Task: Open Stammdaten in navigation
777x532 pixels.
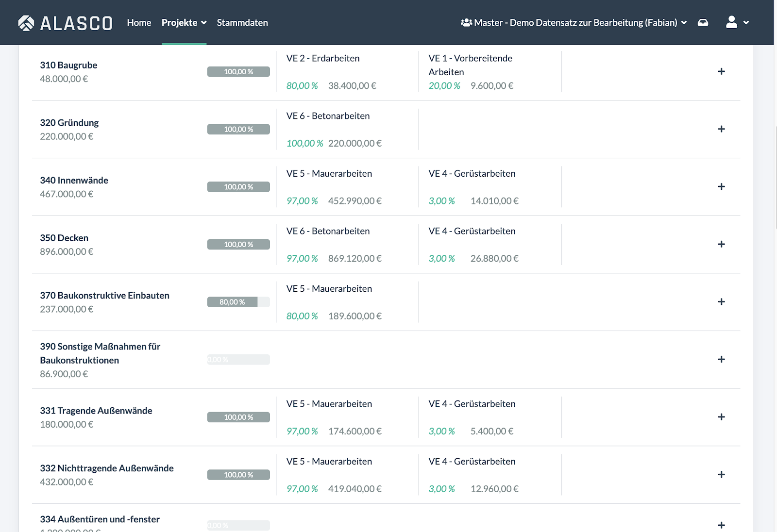Action: 242,23
